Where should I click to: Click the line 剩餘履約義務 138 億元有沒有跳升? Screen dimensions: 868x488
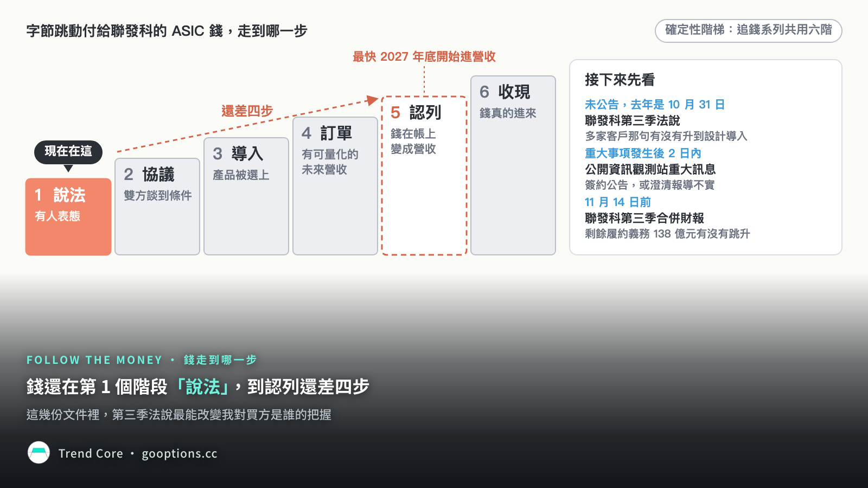point(667,234)
